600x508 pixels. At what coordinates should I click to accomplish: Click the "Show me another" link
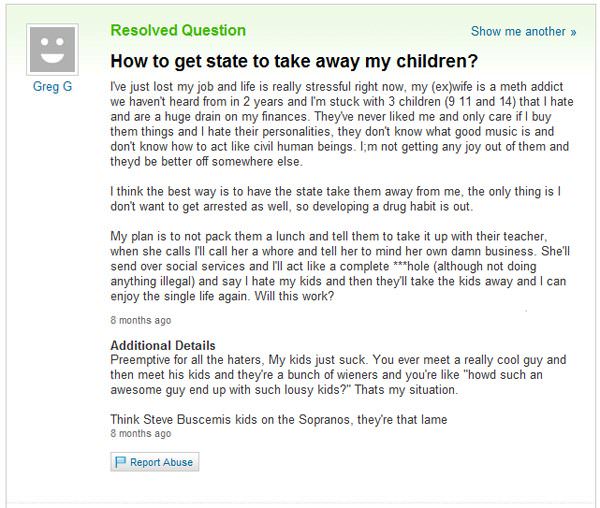tap(518, 32)
